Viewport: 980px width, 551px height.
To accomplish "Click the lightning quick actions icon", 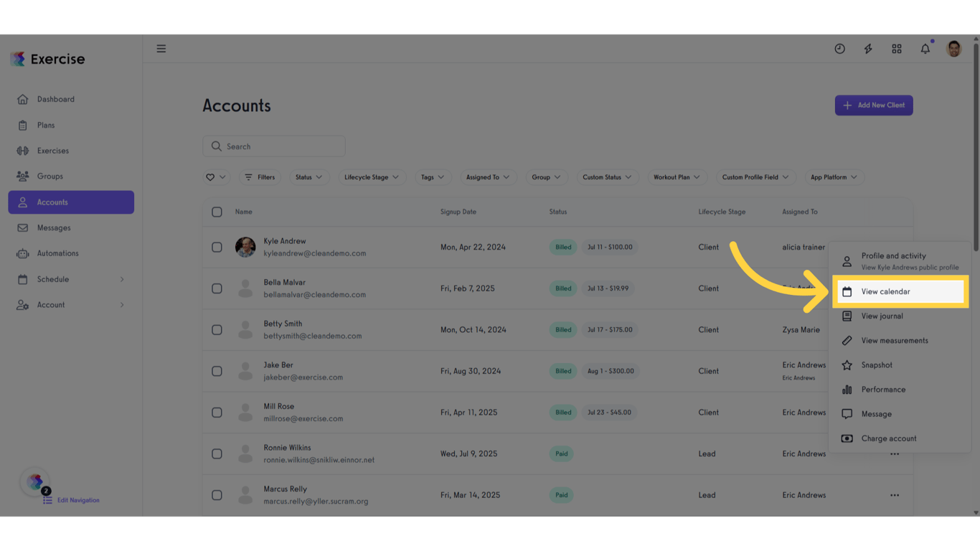I will tap(868, 48).
